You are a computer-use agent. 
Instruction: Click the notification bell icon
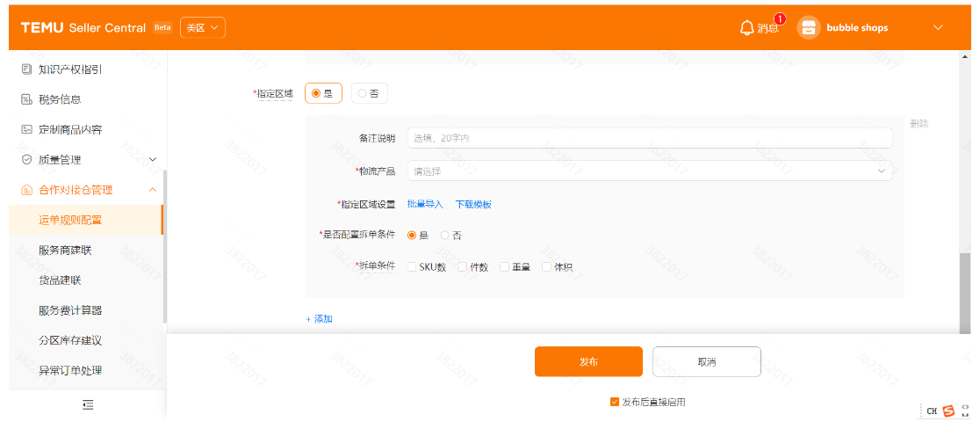pos(746,28)
